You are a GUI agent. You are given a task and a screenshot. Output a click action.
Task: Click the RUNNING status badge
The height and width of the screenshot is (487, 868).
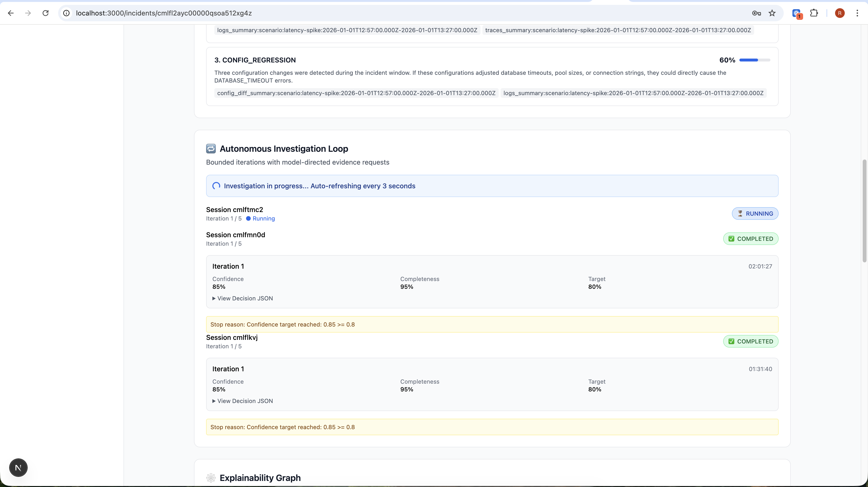coord(755,213)
